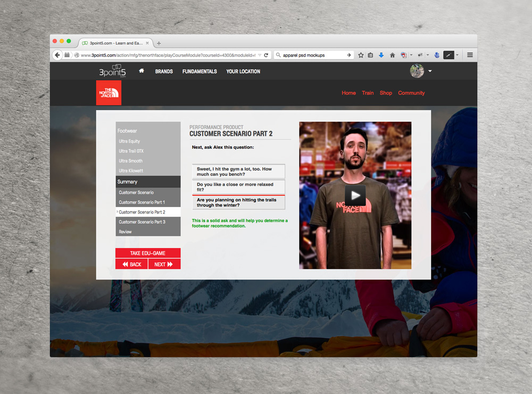The height and width of the screenshot is (394, 532).
Task: Open the Firefox hamburger menu
Action: click(470, 55)
